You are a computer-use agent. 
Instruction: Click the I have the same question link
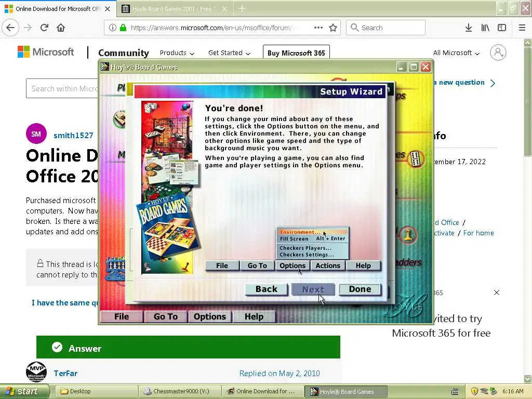(65, 303)
